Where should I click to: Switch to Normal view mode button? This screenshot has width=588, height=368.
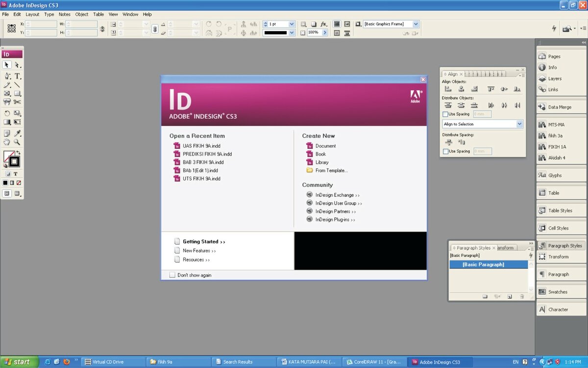click(x=7, y=193)
